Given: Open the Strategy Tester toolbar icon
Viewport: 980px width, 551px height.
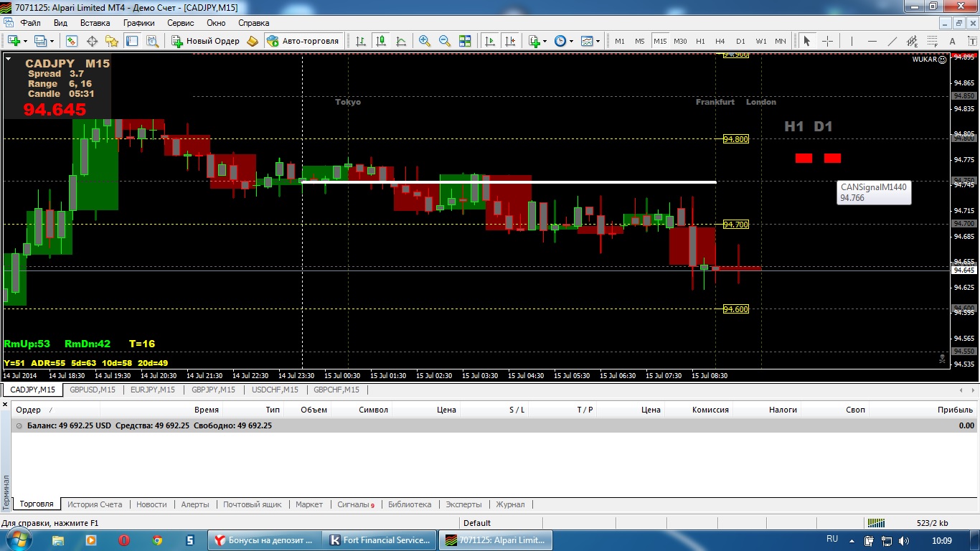Looking at the screenshot, I should coord(151,41).
